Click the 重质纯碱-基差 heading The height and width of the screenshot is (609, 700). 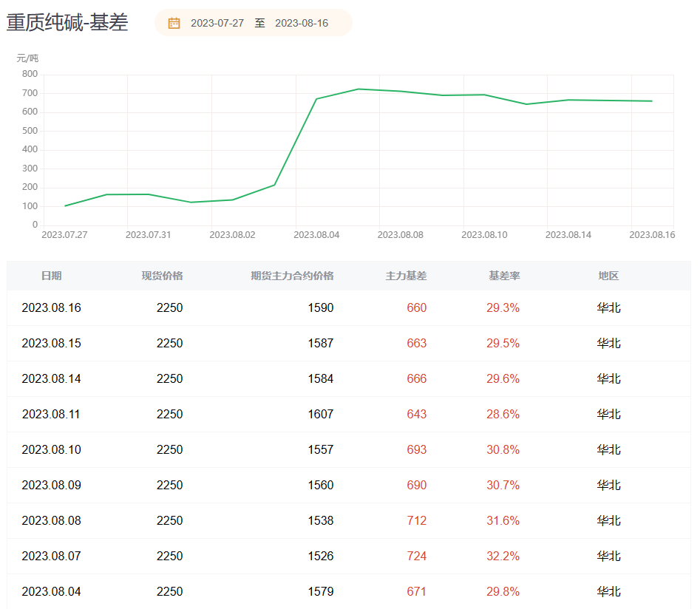click(67, 22)
